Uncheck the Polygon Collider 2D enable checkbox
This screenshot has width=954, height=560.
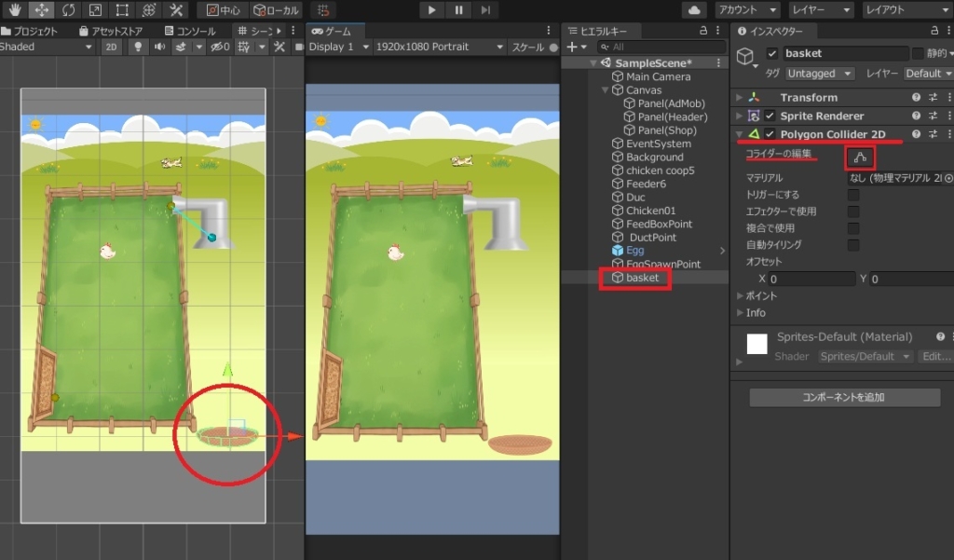[x=770, y=135]
